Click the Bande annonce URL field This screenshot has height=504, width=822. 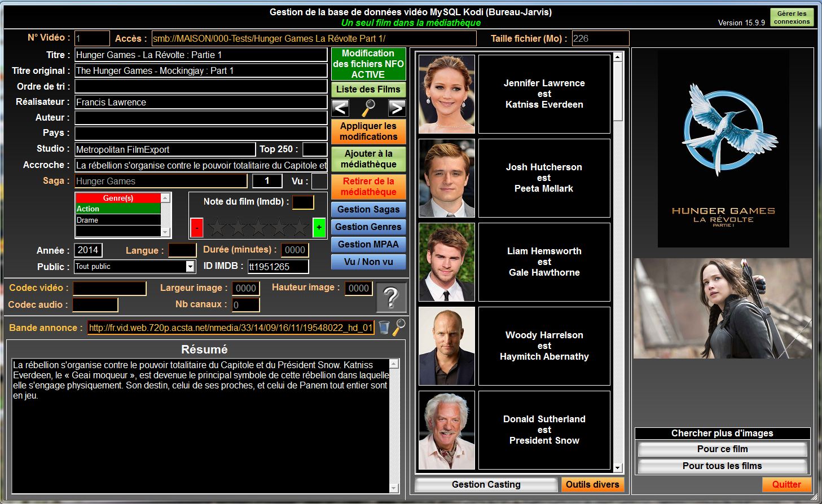pyautogui.click(x=231, y=328)
